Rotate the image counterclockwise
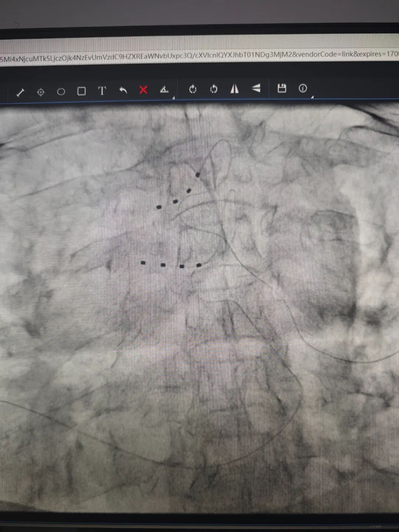Screen dimensions: 399x532 pos(214,89)
